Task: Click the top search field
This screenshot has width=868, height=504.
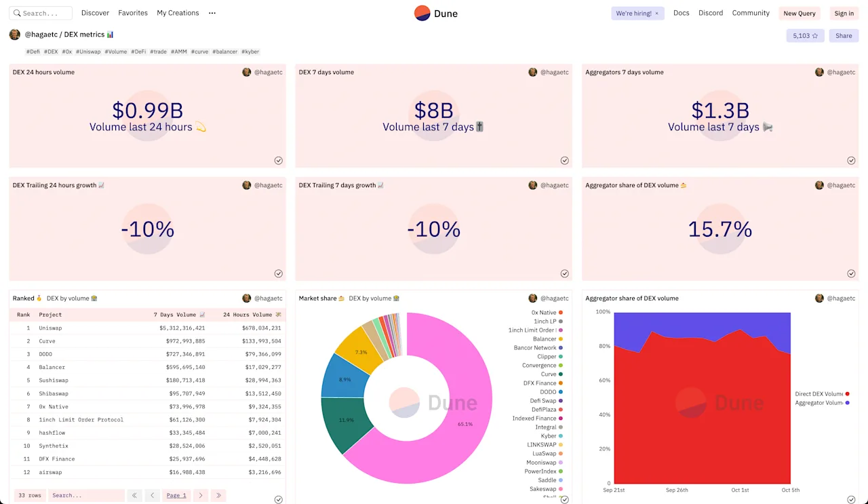Action: pos(41,13)
